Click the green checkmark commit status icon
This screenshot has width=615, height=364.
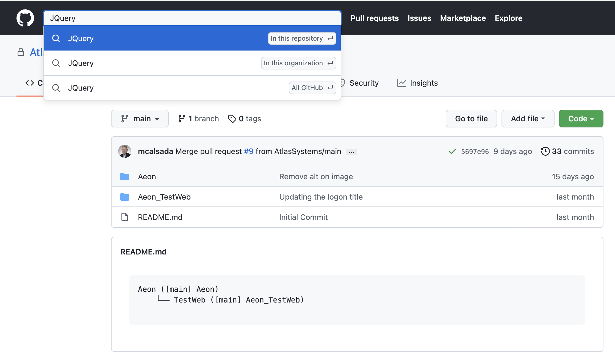[x=452, y=151]
